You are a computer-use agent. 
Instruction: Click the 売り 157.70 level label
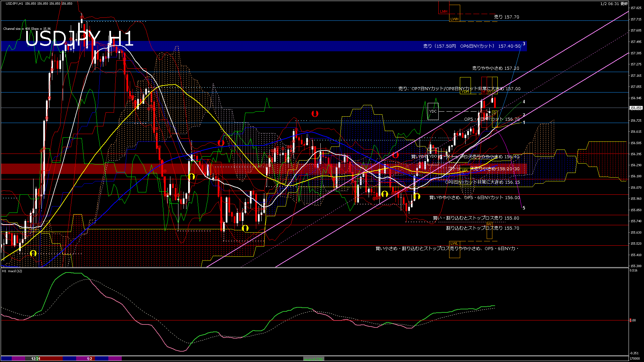coord(506,17)
